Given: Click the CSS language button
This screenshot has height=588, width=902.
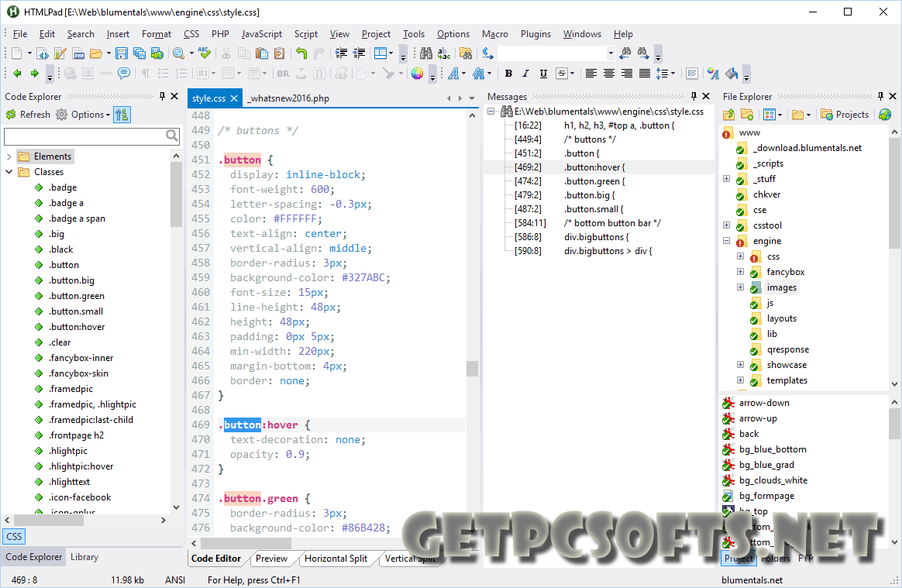Looking at the screenshot, I should click(15, 536).
